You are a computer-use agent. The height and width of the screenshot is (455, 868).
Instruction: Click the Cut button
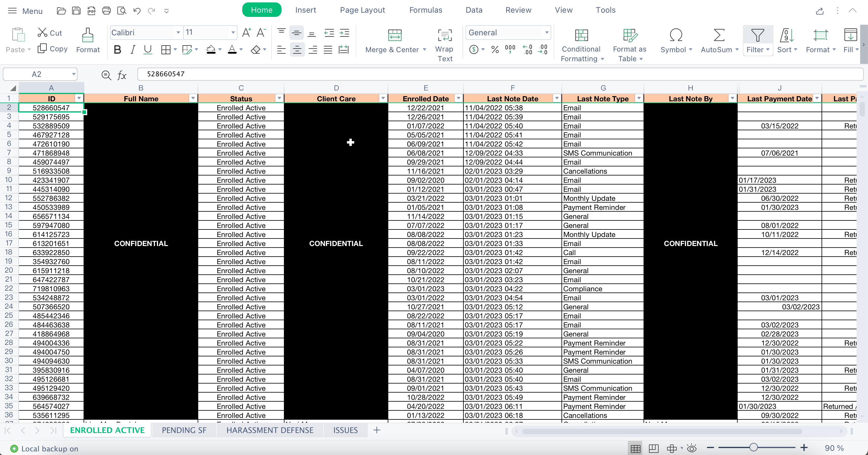(x=50, y=33)
